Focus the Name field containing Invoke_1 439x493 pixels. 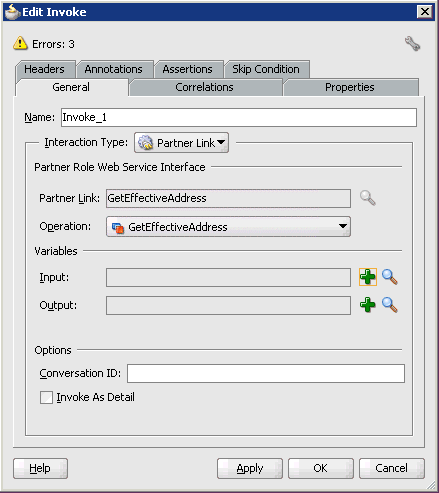(239, 117)
